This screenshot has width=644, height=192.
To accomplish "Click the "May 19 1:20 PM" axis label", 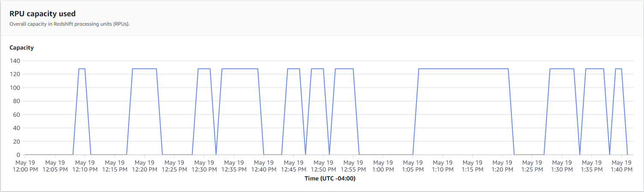I will [x=502, y=166].
